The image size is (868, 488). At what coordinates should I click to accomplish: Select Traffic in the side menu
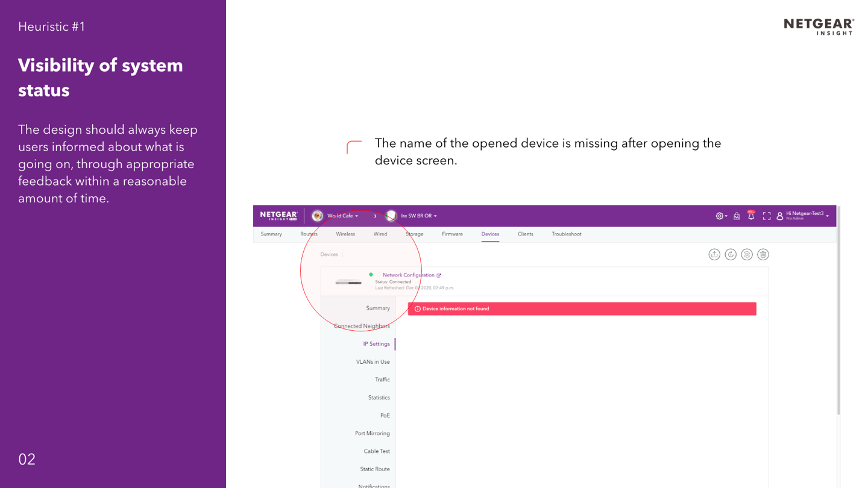382,380
